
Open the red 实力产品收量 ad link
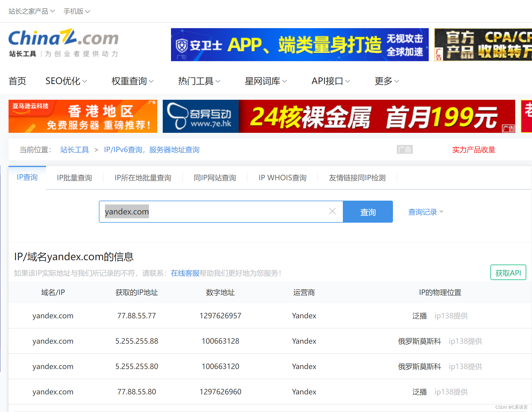474,150
